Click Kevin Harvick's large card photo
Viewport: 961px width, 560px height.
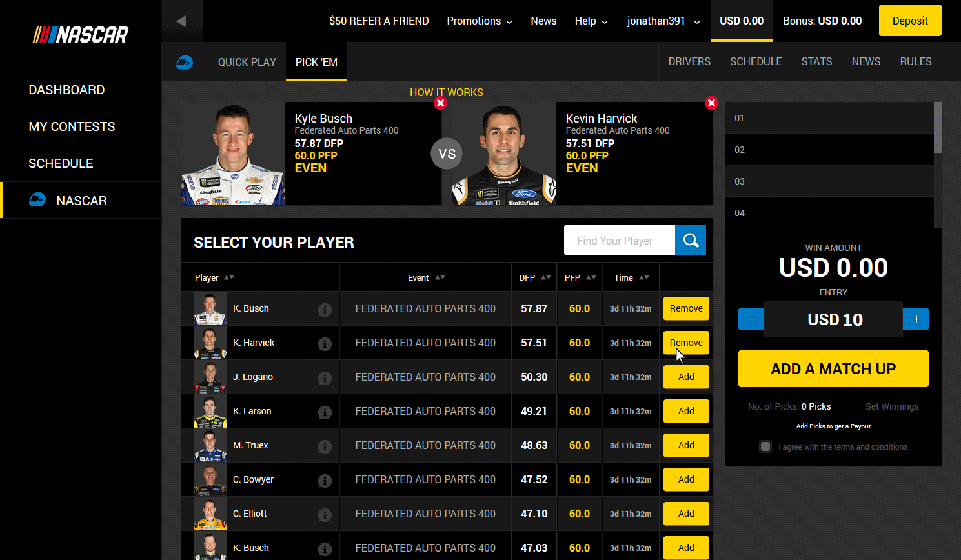(504, 154)
